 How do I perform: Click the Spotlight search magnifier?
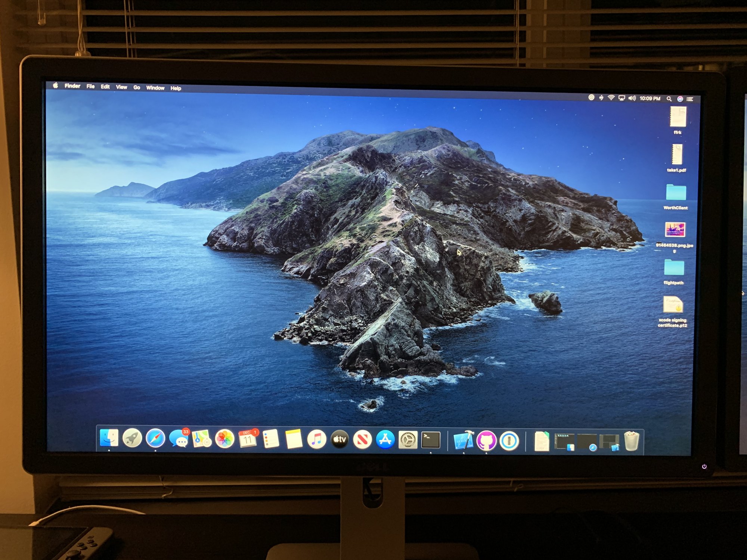point(669,99)
